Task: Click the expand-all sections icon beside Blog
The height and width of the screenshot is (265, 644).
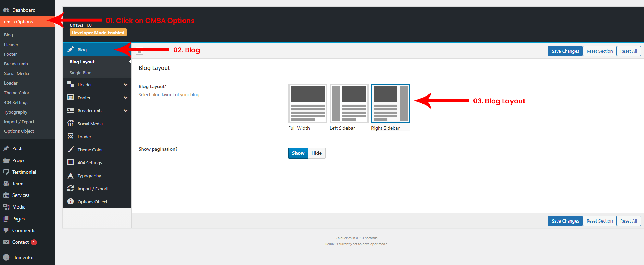Action: click(x=139, y=51)
